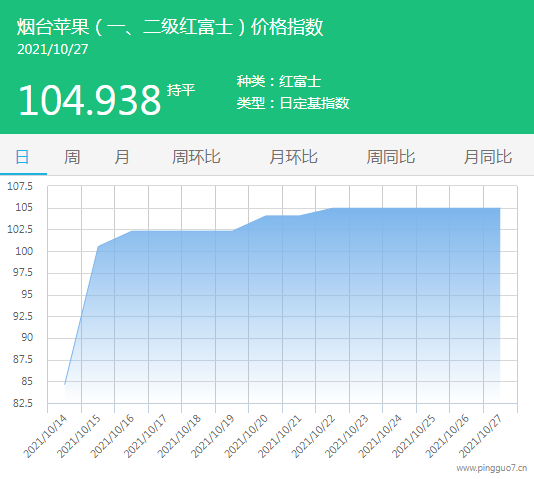Open the www.pingguo7.cn watermark link
This screenshot has width=534, height=479.
pyautogui.click(x=492, y=468)
